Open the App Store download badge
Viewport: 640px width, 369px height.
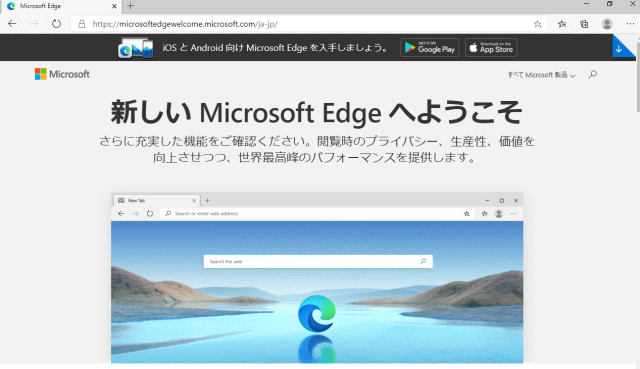(x=491, y=48)
